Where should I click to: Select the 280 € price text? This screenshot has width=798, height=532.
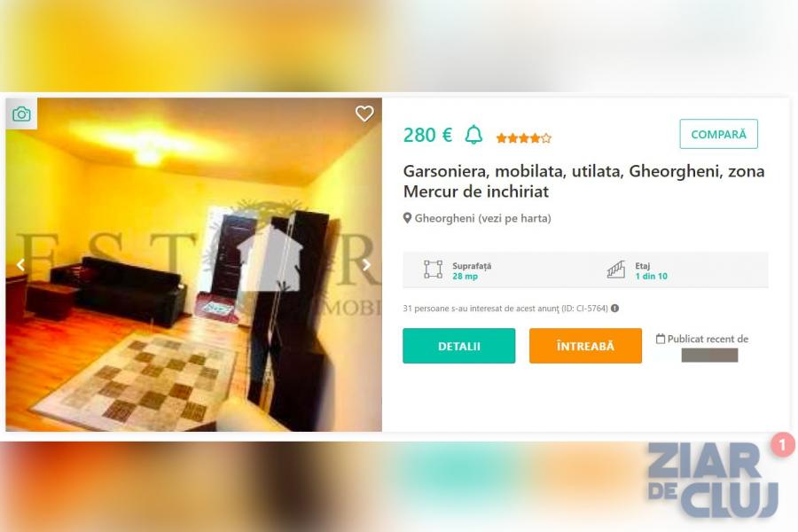tap(427, 135)
